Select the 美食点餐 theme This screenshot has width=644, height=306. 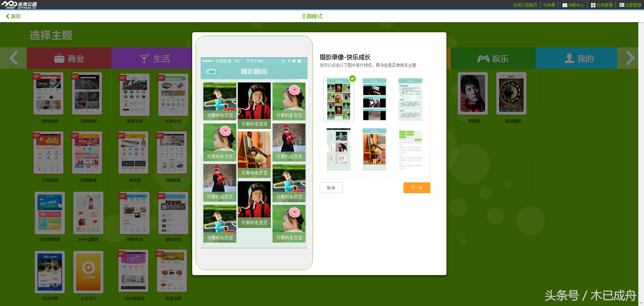pos(172,271)
